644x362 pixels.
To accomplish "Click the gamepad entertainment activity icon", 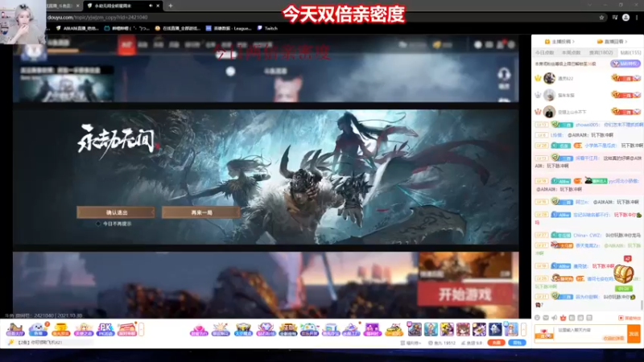I will click(309, 330).
